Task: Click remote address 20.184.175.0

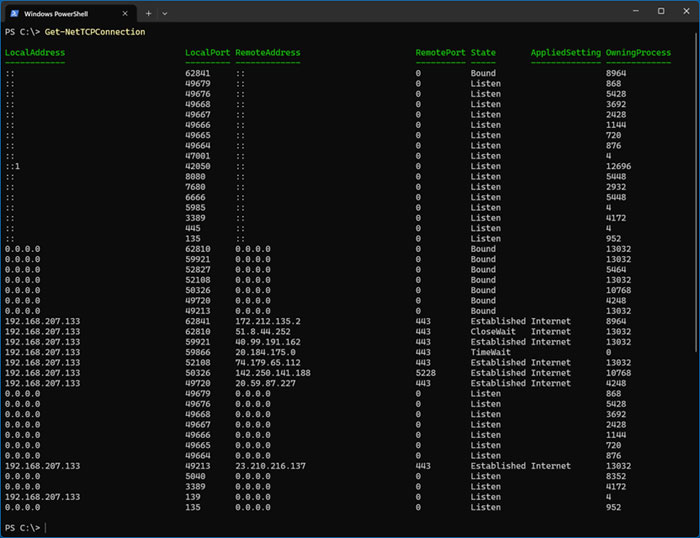Action: 265,352
